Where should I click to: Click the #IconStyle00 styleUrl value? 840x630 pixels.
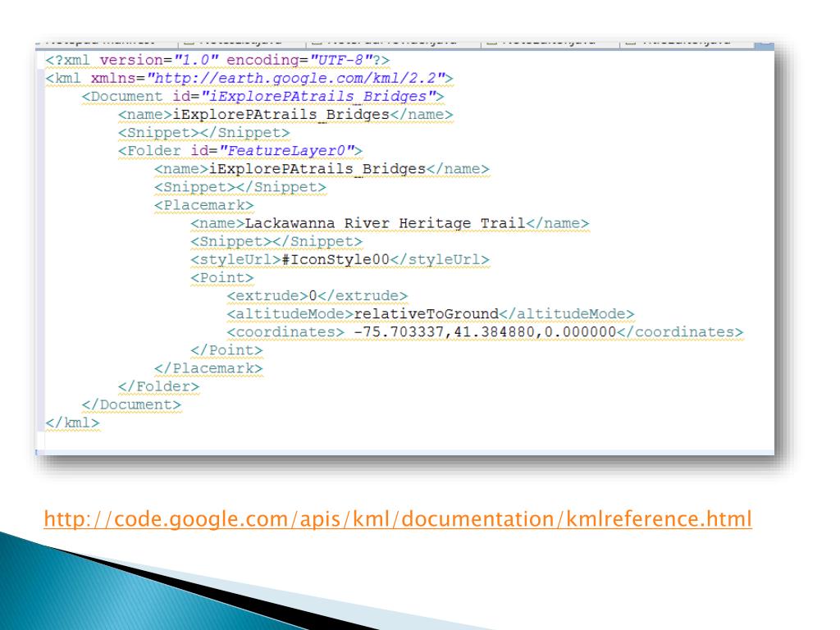(336, 259)
